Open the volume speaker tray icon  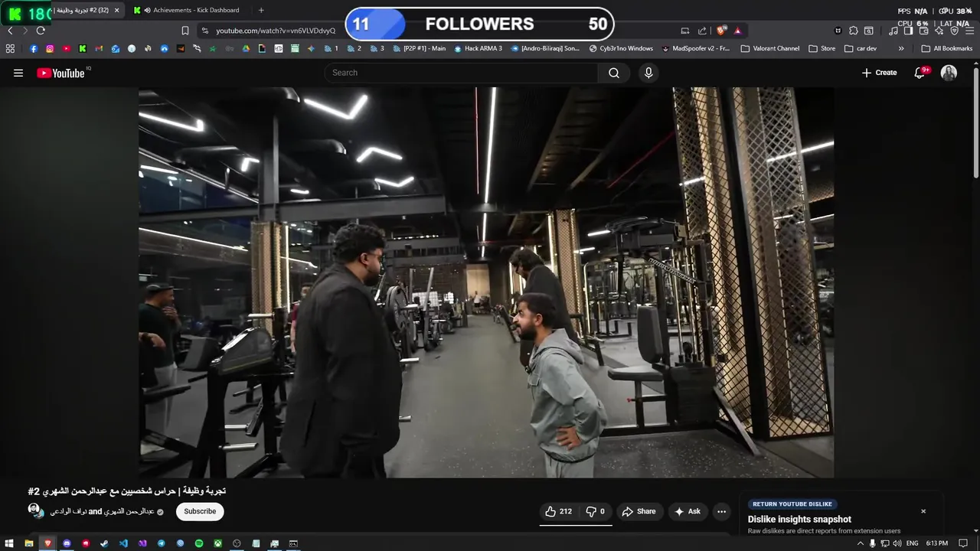tap(897, 543)
